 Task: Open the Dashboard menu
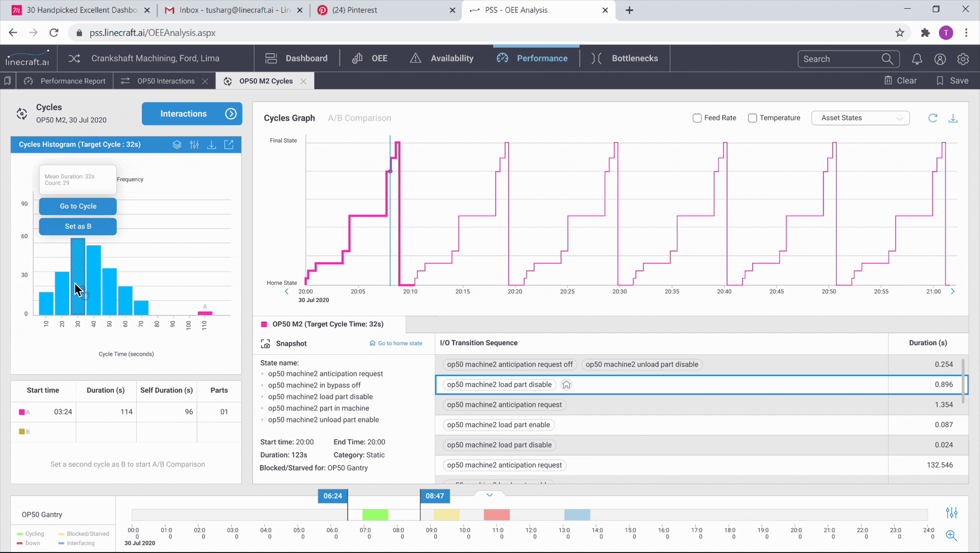296,58
